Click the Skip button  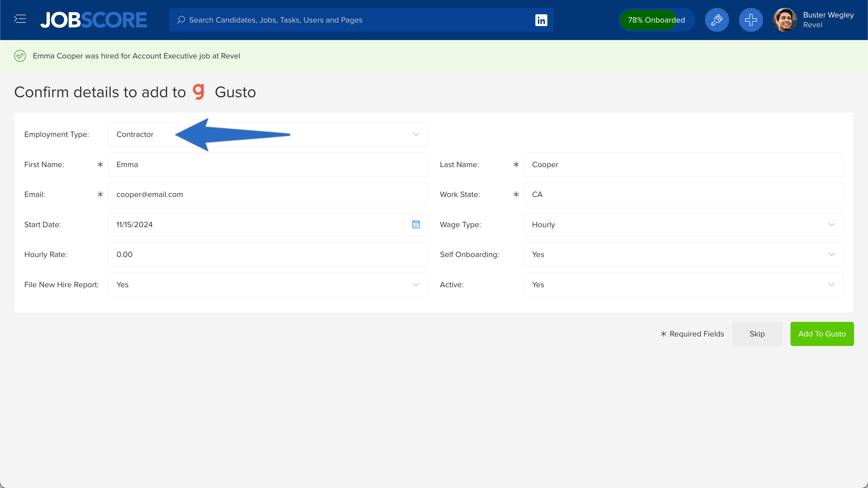tap(757, 334)
